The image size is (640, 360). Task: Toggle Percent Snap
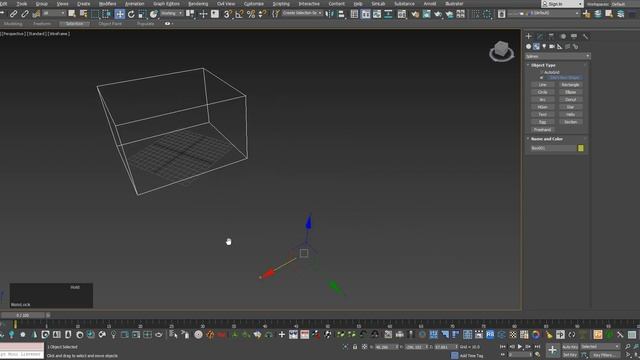(251, 14)
